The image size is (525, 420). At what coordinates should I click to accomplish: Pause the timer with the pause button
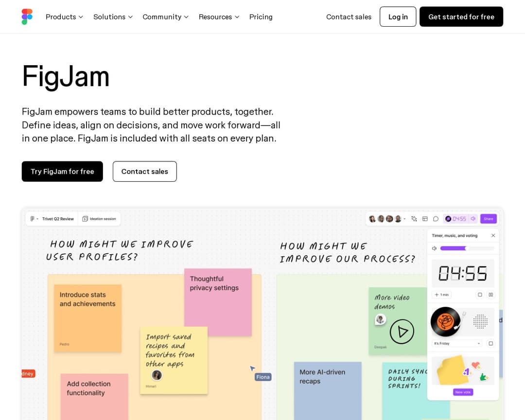coord(491,295)
